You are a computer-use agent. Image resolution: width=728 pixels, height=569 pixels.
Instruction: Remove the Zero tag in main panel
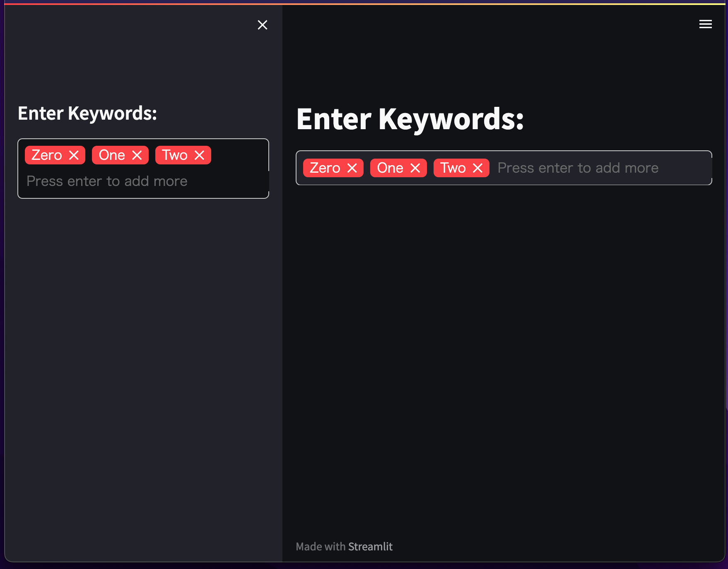click(352, 168)
